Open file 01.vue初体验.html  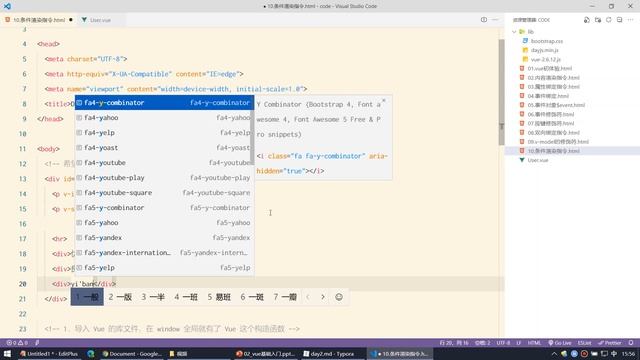[x=549, y=68]
